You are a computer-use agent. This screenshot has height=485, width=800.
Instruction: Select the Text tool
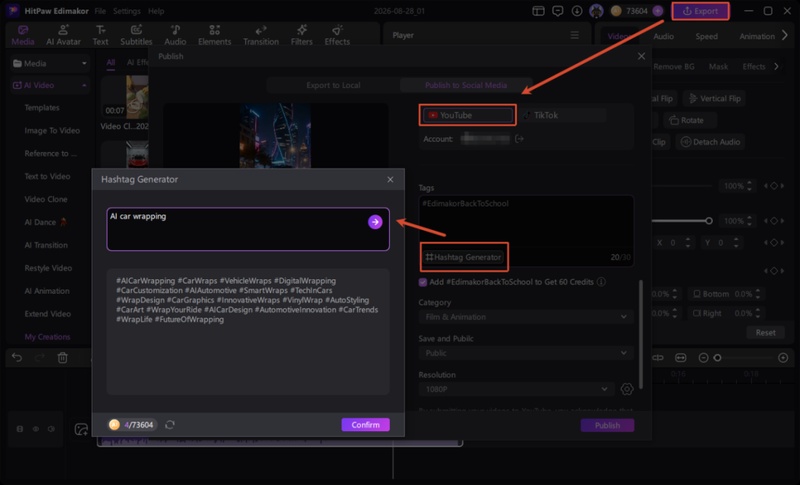pyautogui.click(x=100, y=35)
